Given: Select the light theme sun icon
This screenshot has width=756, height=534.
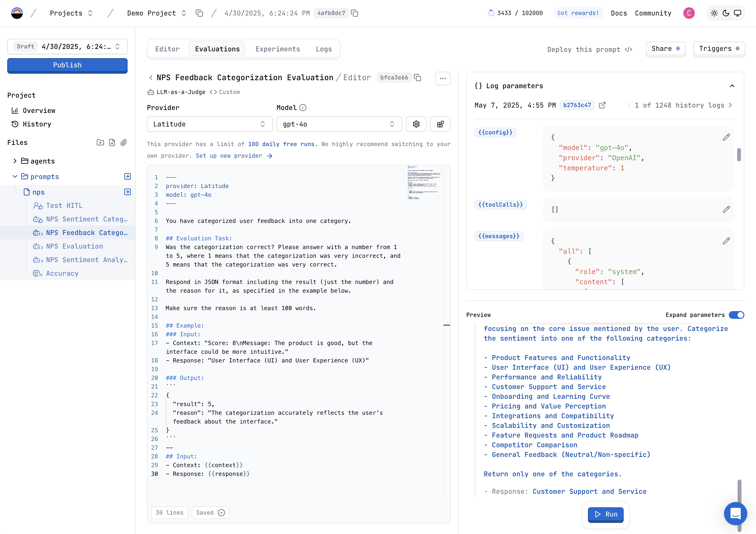Looking at the screenshot, I should point(714,13).
